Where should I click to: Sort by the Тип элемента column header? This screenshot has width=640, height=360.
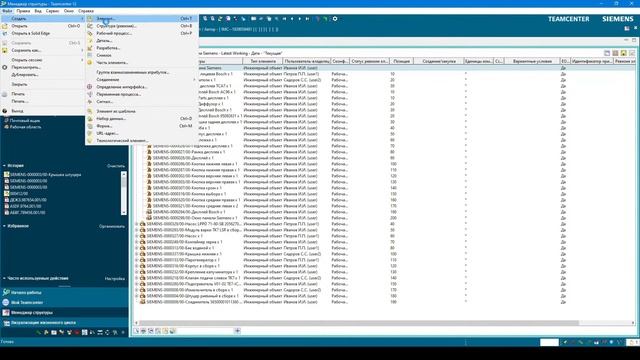tap(263, 61)
